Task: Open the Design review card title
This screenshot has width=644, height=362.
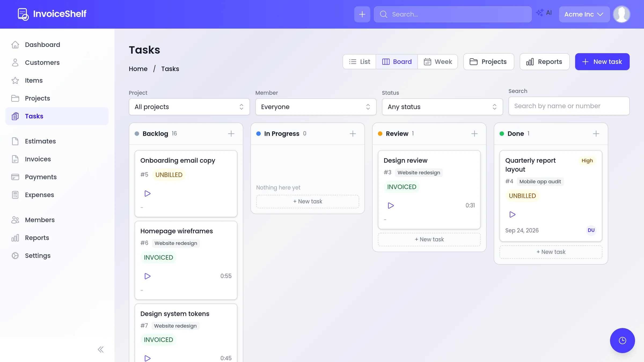Action: click(x=405, y=160)
